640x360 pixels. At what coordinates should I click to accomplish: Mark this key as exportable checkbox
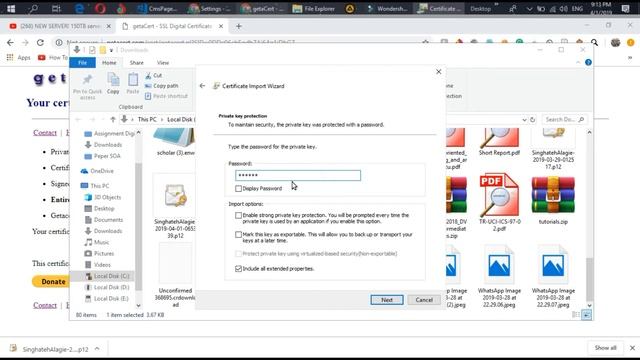tap(238, 235)
